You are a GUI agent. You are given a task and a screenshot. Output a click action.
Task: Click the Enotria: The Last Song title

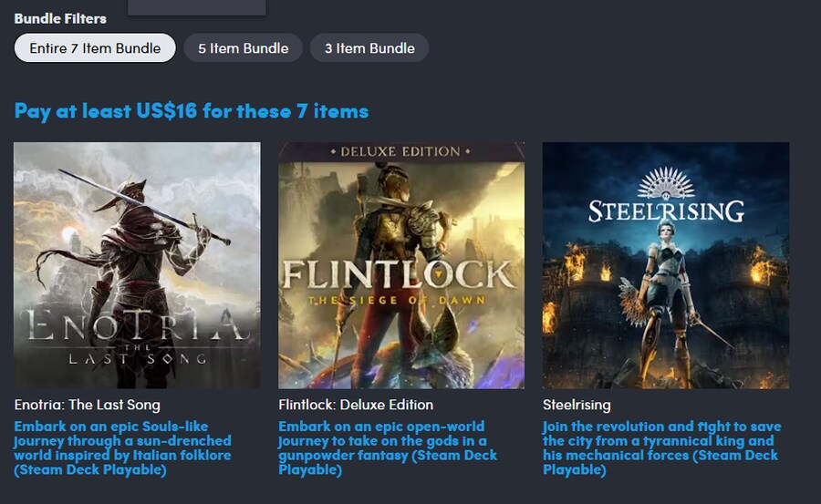(x=88, y=405)
